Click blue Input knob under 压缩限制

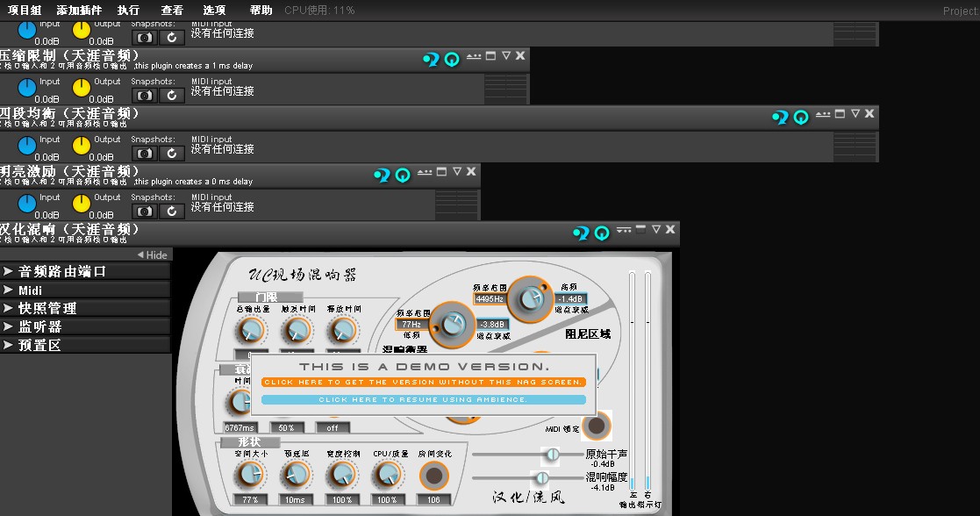pos(27,88)
